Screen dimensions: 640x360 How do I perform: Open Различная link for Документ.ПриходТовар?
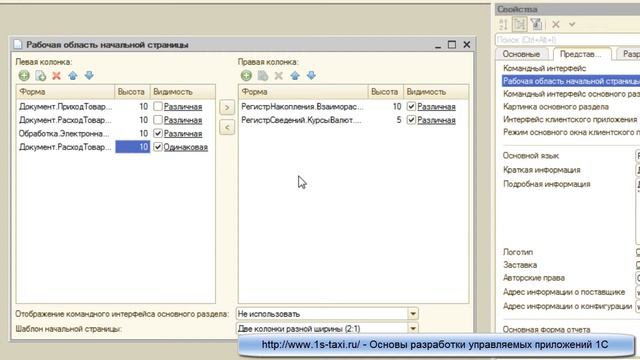183,107
